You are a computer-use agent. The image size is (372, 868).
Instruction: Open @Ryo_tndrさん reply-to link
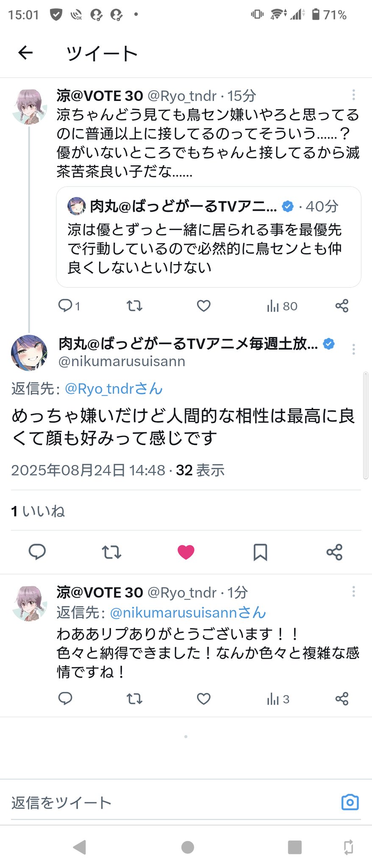(x=114, y=389)
